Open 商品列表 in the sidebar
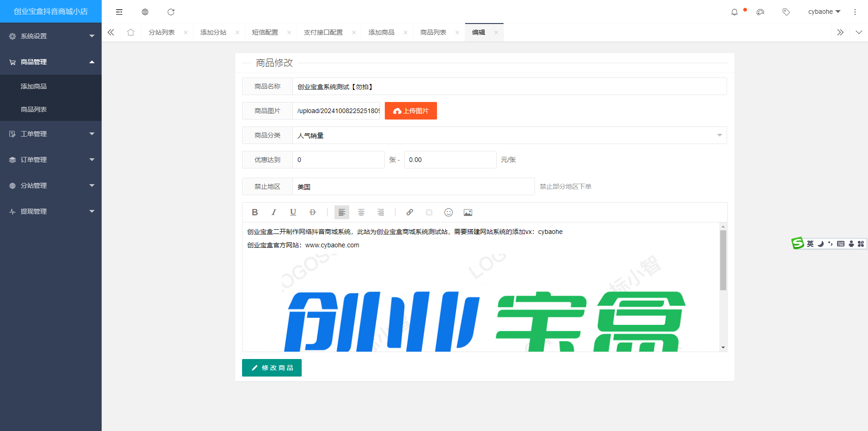 click(51, 109)
